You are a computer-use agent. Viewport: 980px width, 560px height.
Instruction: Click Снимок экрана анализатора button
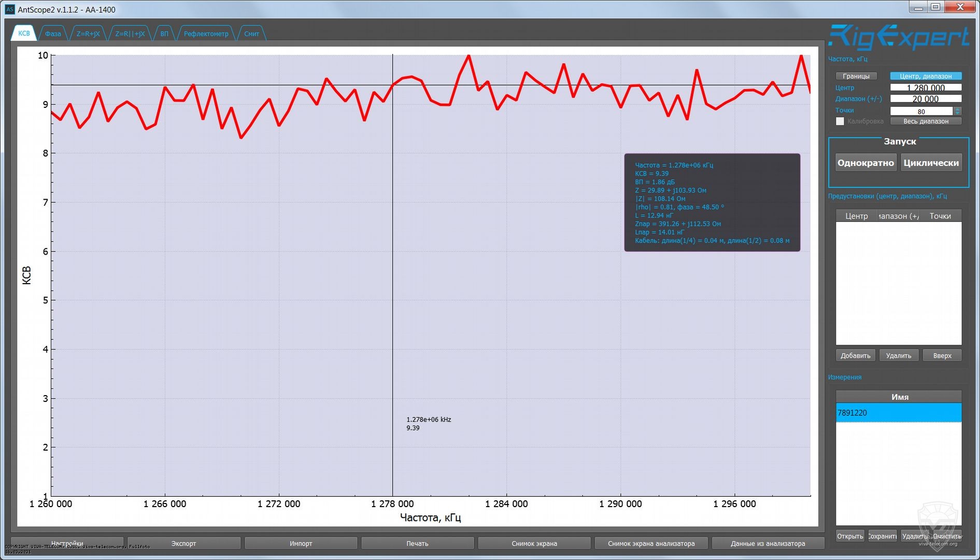pyautogui.click(x=651, y=543)
